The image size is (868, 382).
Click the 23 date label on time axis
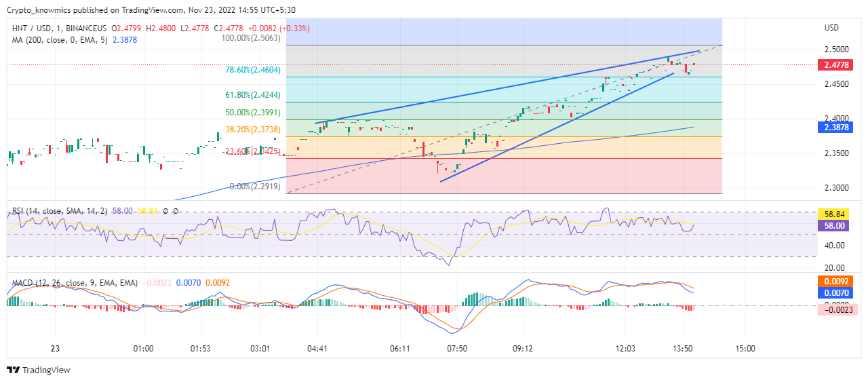[55, 349]
